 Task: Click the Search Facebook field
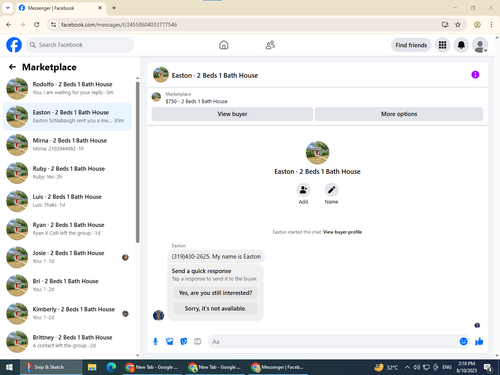click(80, 45)
